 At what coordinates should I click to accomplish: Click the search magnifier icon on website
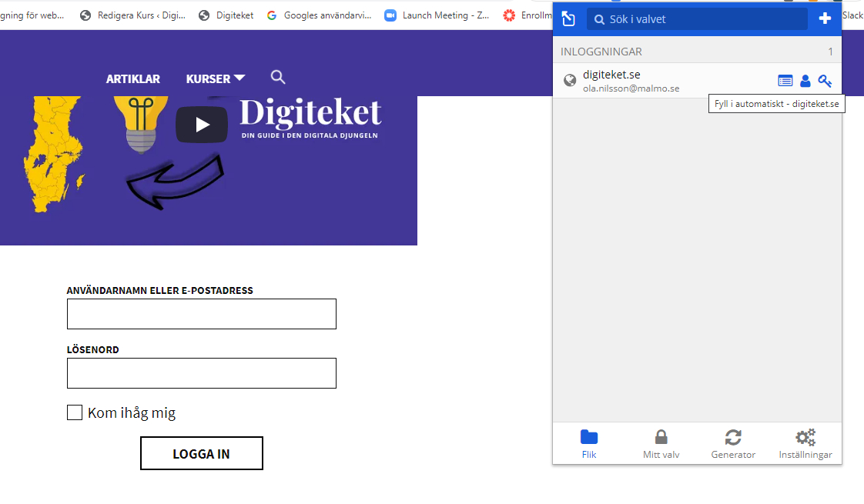tap(278, 77)
